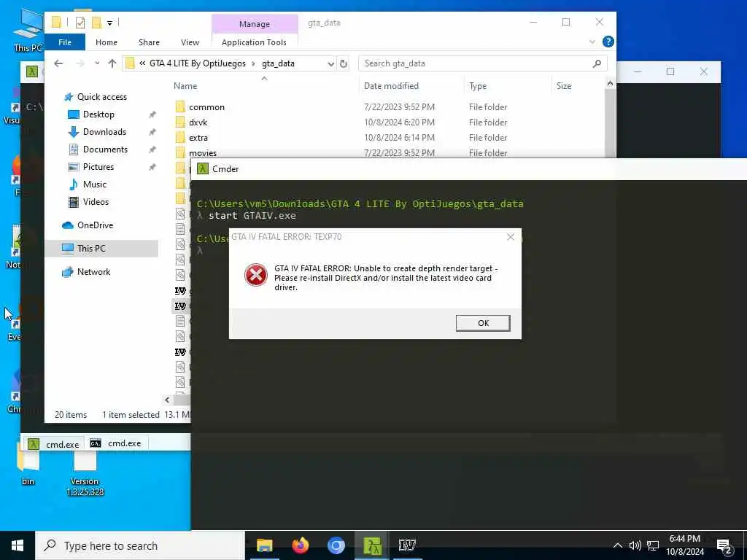
Task: Open Network in navigation pane
Action: point(93,272)
